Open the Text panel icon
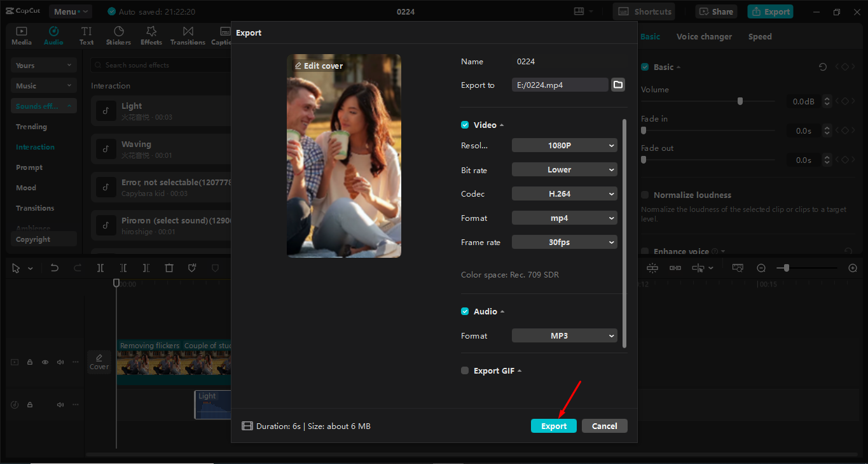 (86, 36)
